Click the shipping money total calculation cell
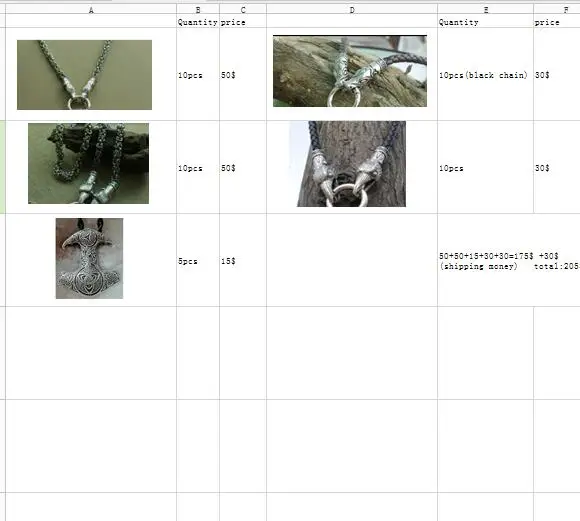580x521 pixels. tap(509, 261)
